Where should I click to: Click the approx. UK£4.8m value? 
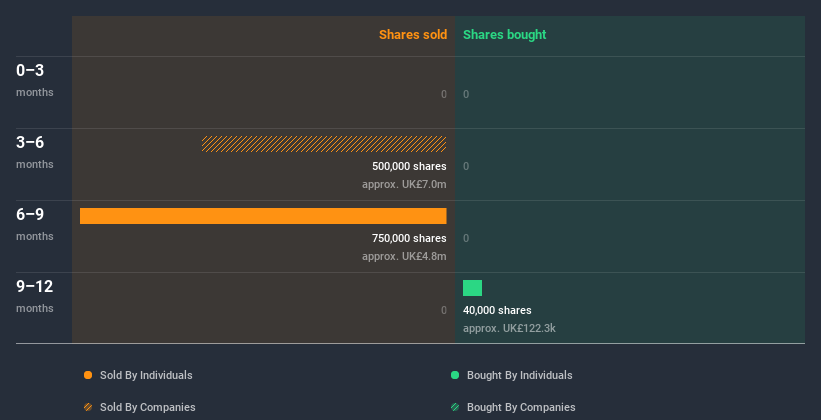pos(404,257)
